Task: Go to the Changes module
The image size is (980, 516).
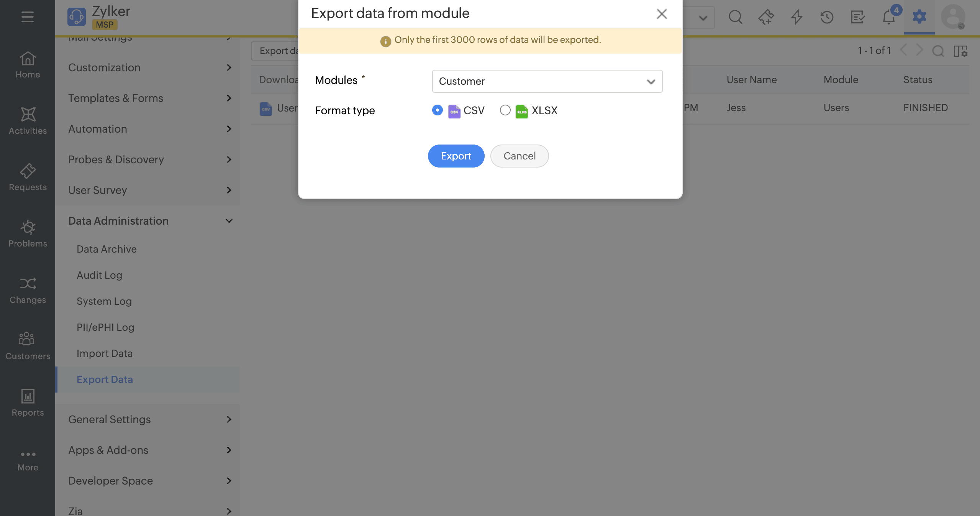Action: click(28, 290)
